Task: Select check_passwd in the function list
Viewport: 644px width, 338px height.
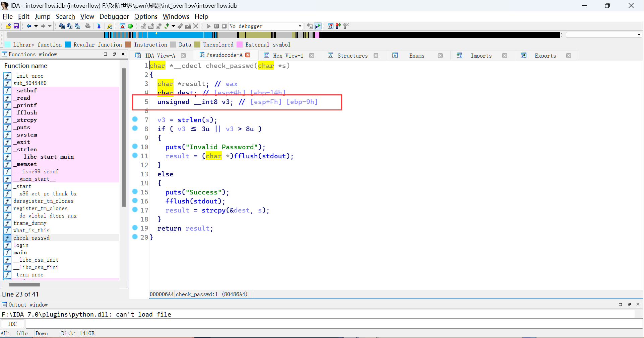Action: [x=31, y=238]
